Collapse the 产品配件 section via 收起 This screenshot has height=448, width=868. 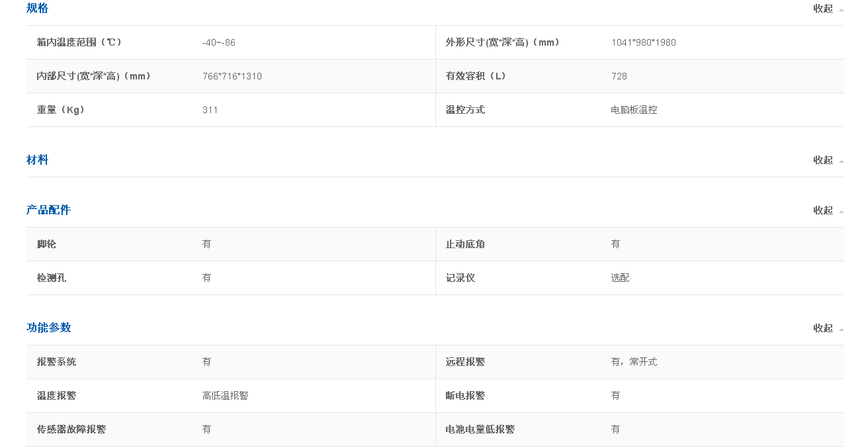[823, 210]
